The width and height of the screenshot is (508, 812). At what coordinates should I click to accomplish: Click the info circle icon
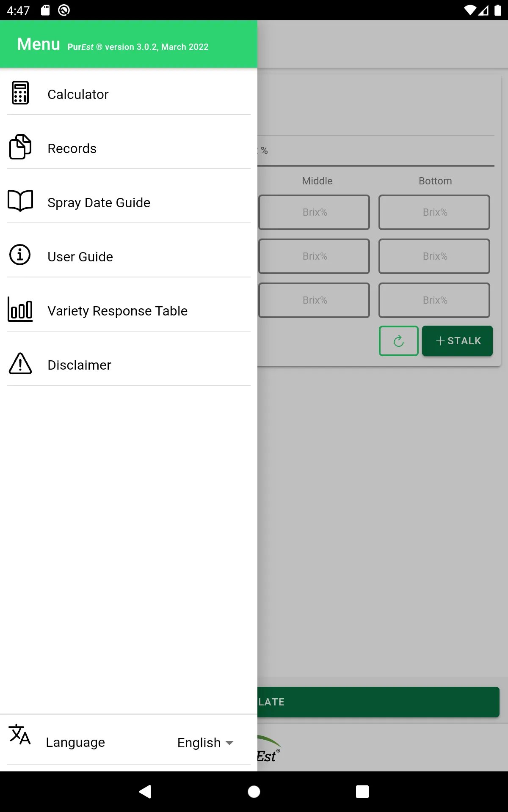click(x=20, y=255)
